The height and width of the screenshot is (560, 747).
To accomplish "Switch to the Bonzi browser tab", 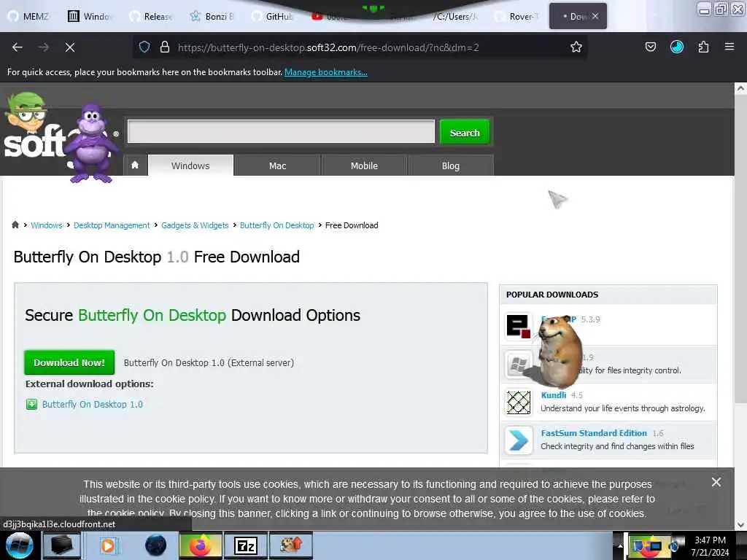I will (x=212, y=16).
